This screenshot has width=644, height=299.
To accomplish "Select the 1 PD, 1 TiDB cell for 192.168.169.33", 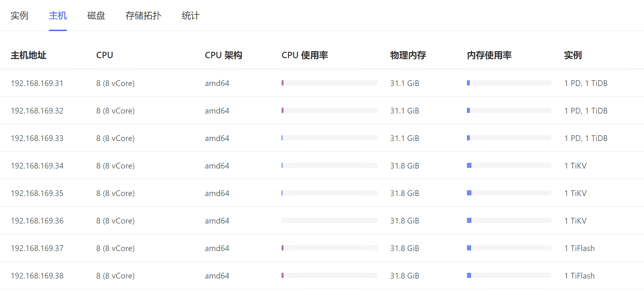I will point(586,138).
